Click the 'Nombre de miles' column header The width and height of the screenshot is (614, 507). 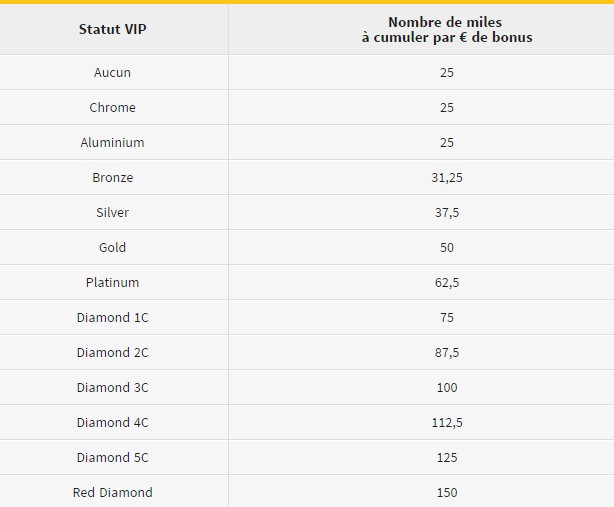point(446,29)
